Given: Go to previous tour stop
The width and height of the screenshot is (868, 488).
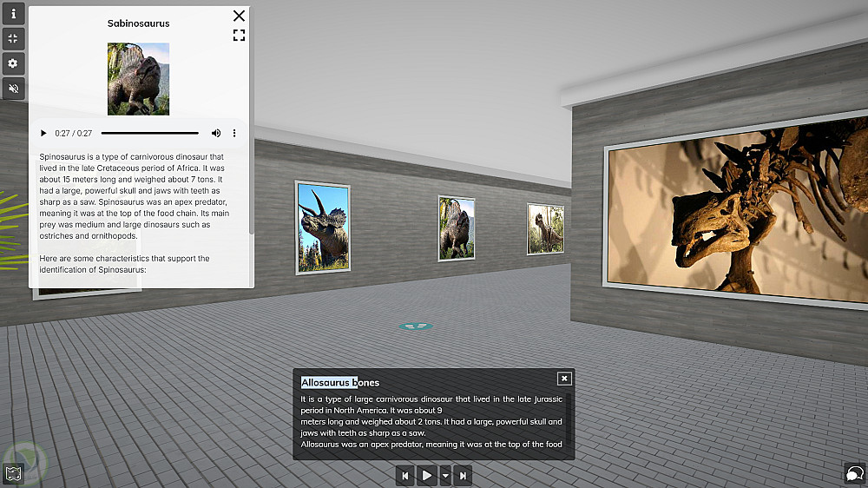Looking at the screenshot, I should click(405, 475).
